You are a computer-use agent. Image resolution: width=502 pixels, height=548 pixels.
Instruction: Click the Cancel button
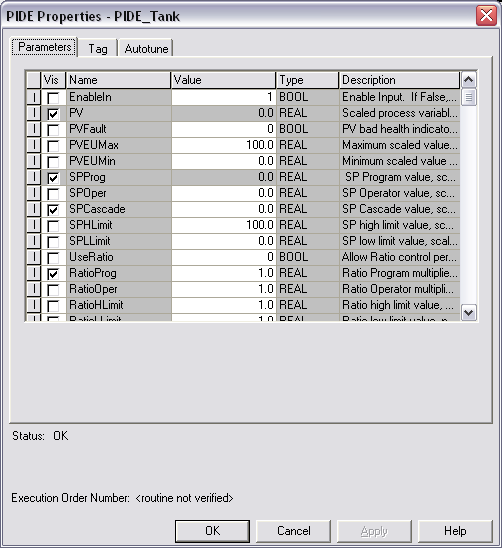[x=294, y=531]
